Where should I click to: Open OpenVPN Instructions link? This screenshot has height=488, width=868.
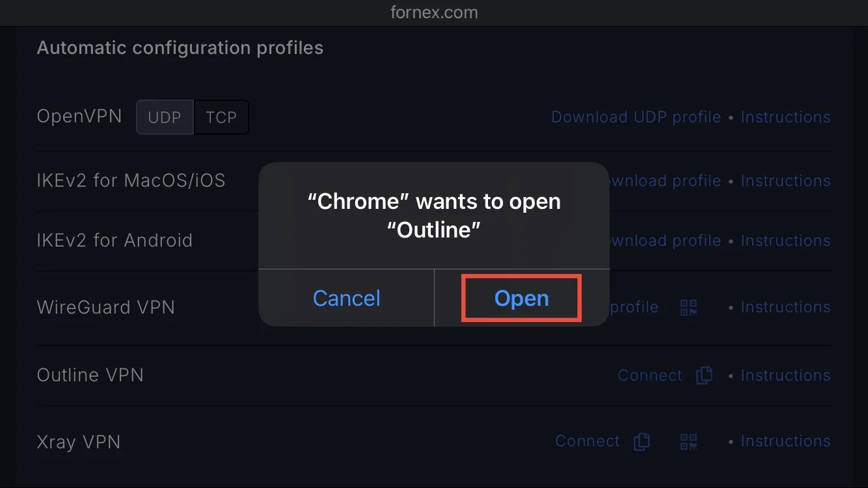click(785, 117)
